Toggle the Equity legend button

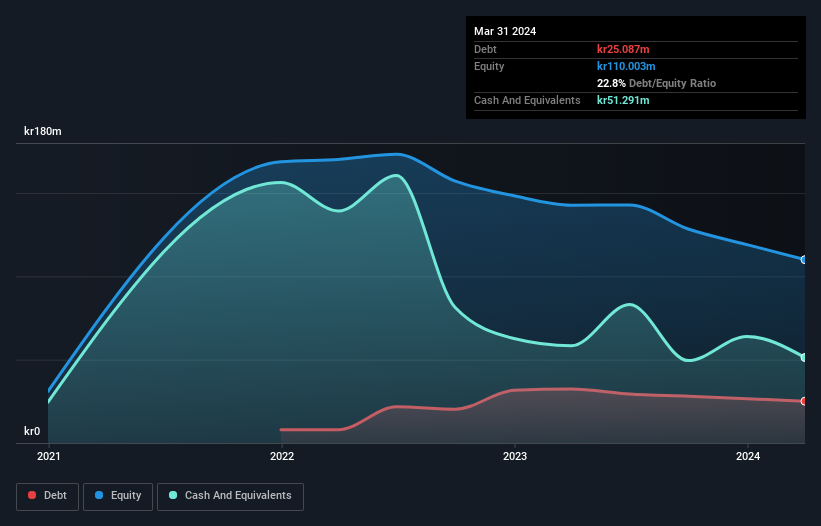[x=118, y=496]
